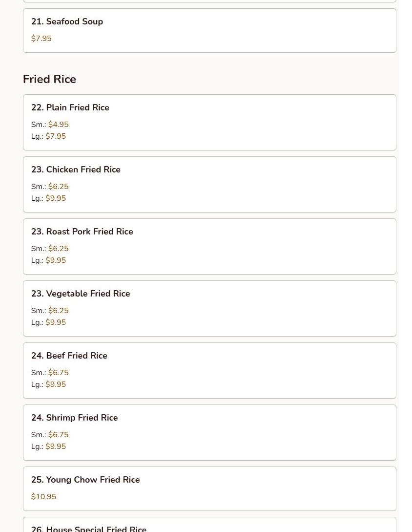Screen dimensions: 412x532
Task: Open the Vegetable Fried Rice item
Action: [81, 294]
